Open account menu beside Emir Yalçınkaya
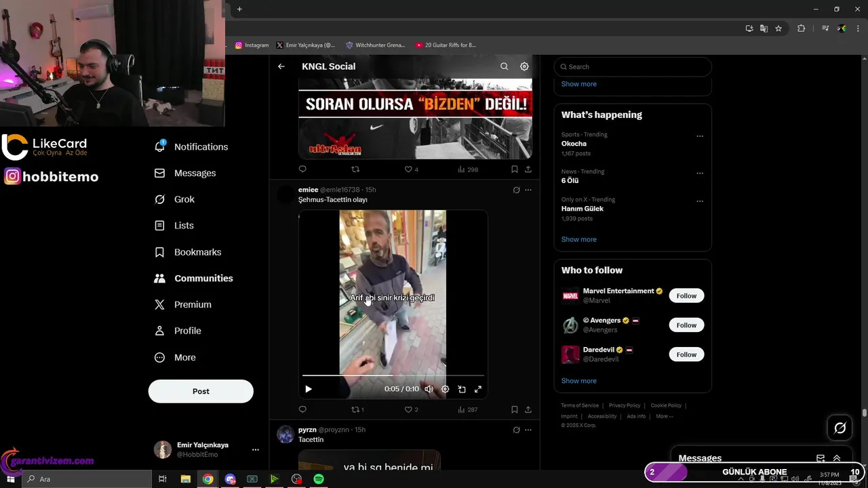Viewport: 868px width, 488px height. pyautogui.click(x=256, y=449)
